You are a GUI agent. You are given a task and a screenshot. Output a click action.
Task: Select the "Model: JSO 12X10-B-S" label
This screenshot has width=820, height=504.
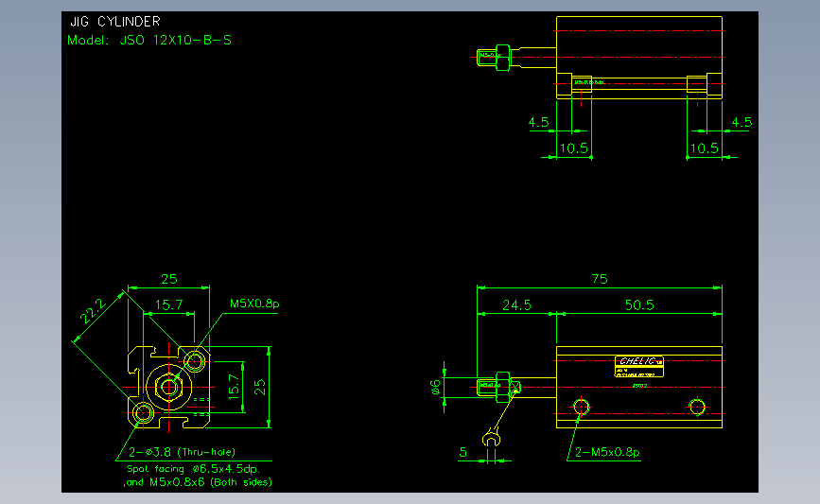[149, 41]
